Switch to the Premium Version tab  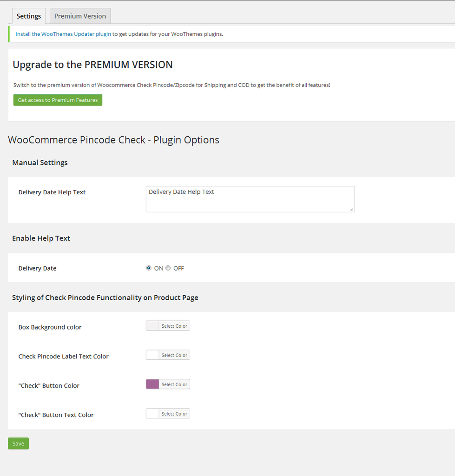click(79, 15)
